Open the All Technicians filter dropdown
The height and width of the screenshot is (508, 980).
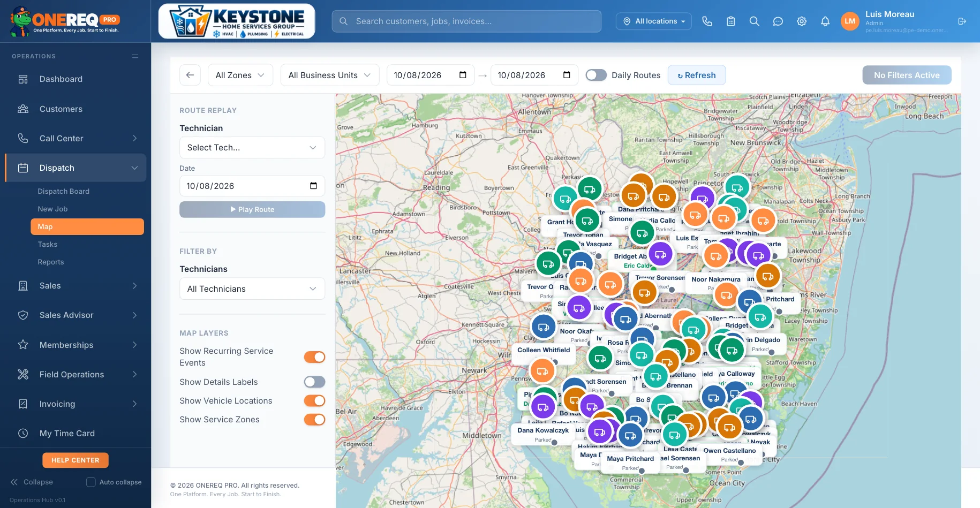pyautogui.click(x=252, y=289)
